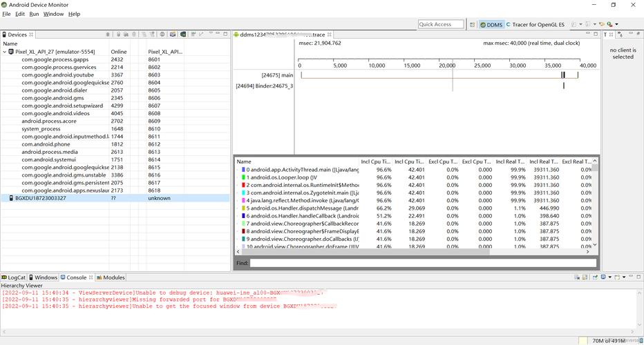Click the debug process bug icon in Devices toolbar
The image size is (644, 345).
(x=108, y=34)
